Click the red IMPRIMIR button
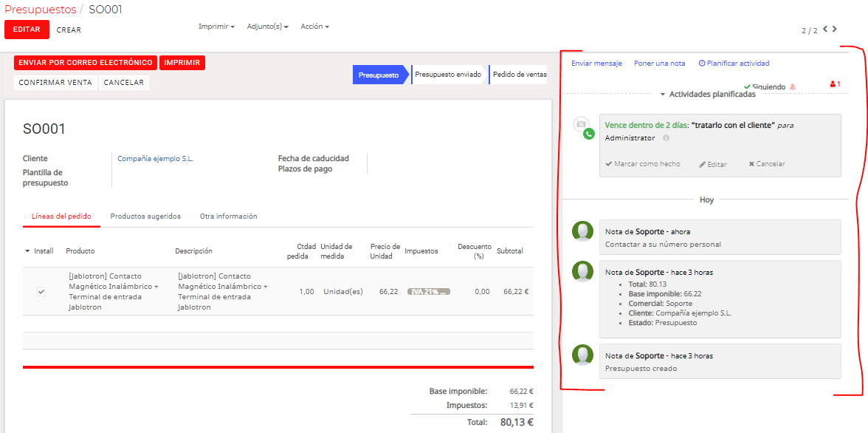This screenshot has width=868, height=433. 182,63
